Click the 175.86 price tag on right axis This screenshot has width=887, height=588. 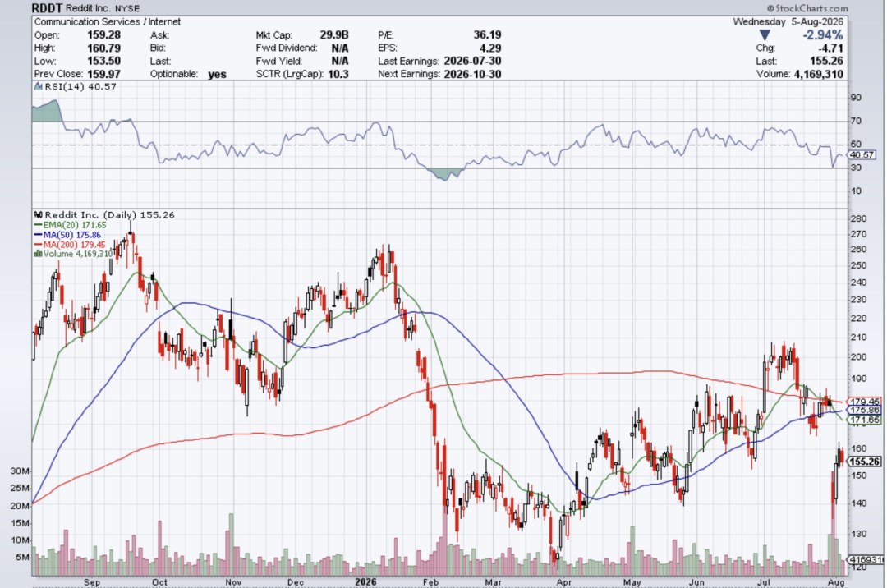[x=865, y=410]
